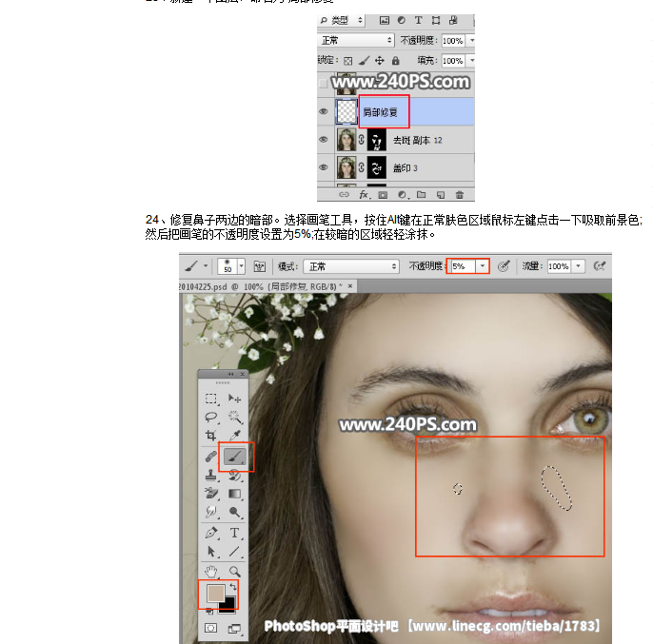653x644 pixels.
Task: Toggle lock all padlock icon
Action: [x=395, y=61]
